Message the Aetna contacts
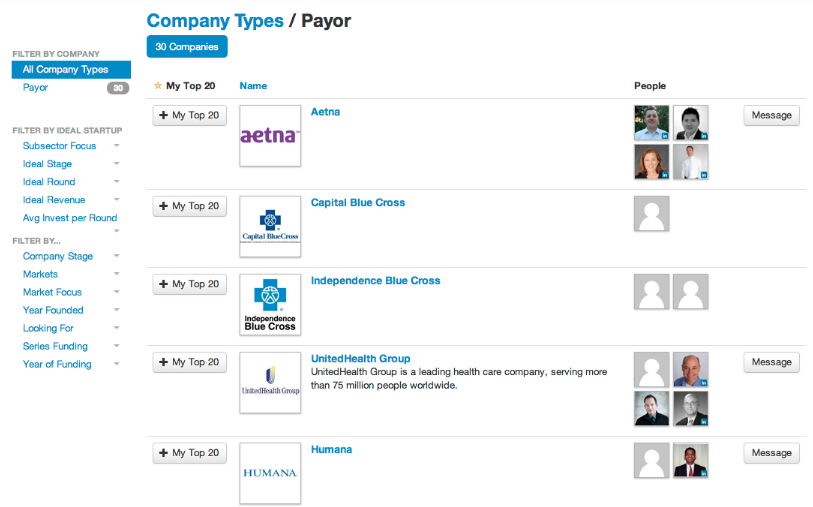Viewport: 813px width, 507px height. [771, 116]
